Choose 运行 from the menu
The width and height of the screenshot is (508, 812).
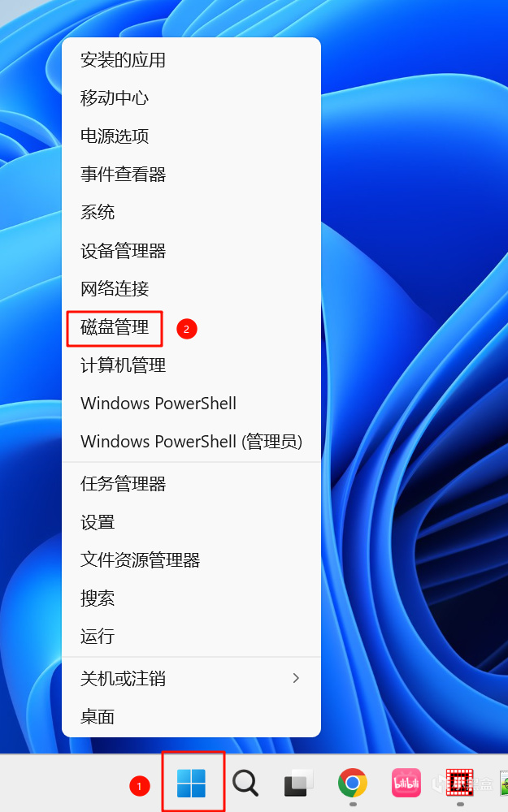[98, 636]
